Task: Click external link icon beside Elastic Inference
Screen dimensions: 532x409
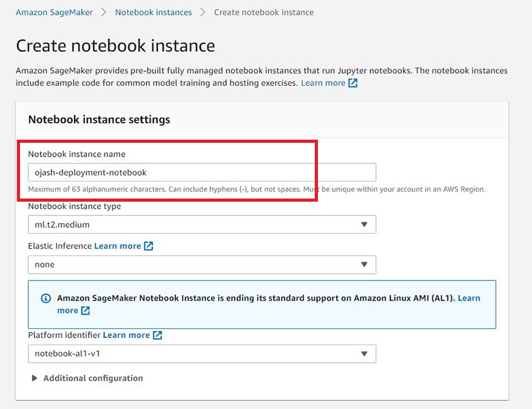Action: coord(148,246)
